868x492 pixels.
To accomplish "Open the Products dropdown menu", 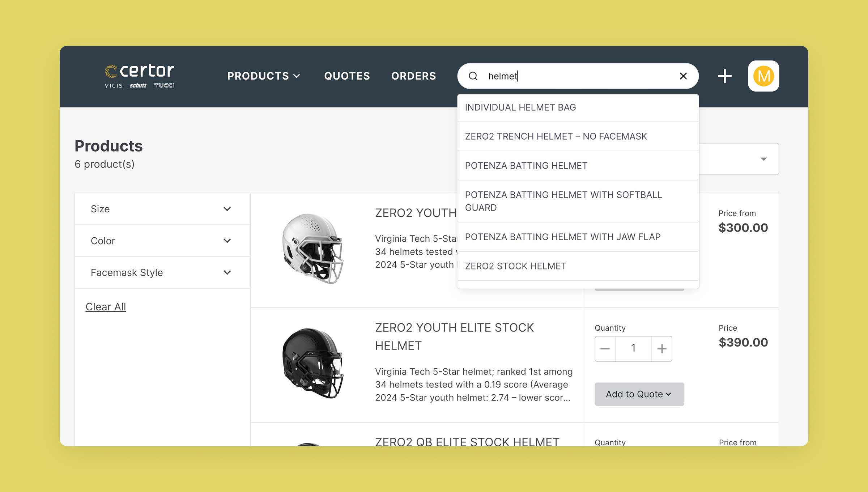I will [x=264, y=76].
